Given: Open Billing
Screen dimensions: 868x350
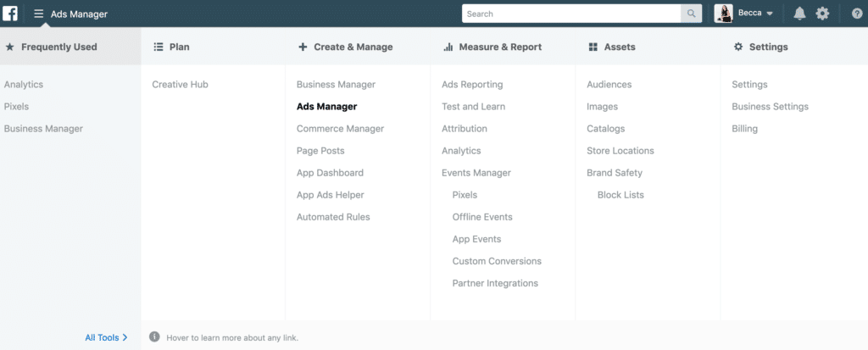Looking at the screenshot, I should pyautogui.click(x=744, y=129).
